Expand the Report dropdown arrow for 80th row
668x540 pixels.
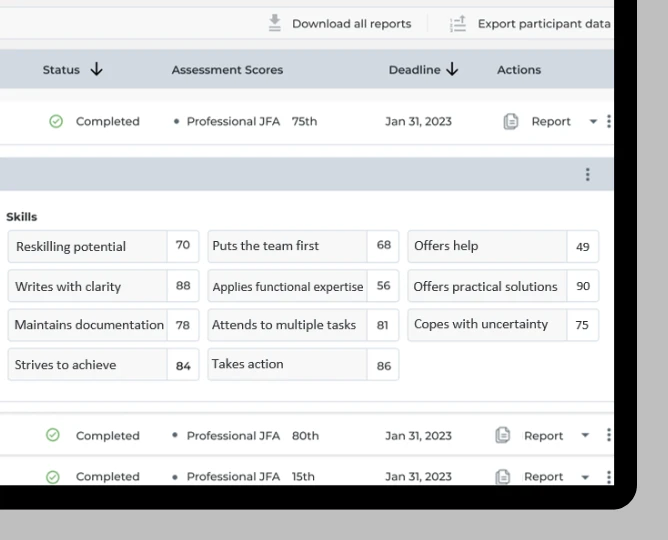pos(587,436)
